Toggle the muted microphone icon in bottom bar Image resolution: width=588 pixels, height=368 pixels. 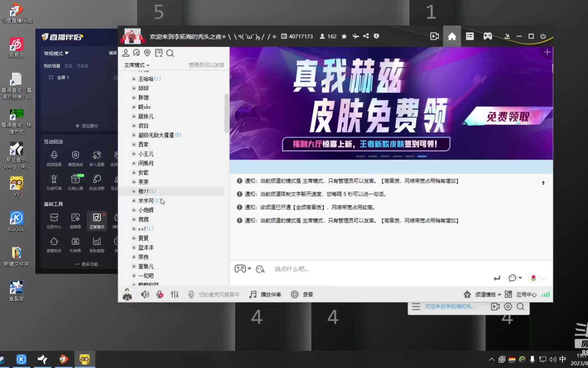(x=160, y=294)
